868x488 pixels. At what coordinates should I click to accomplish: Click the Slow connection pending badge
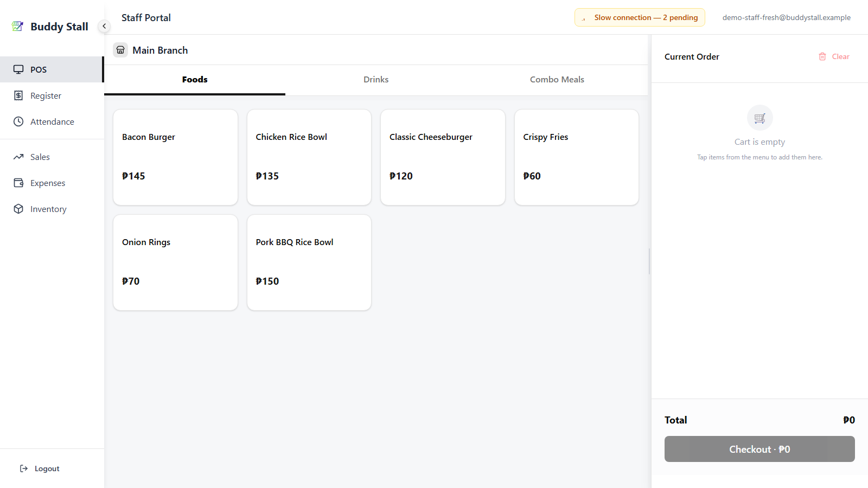[640, 17]
